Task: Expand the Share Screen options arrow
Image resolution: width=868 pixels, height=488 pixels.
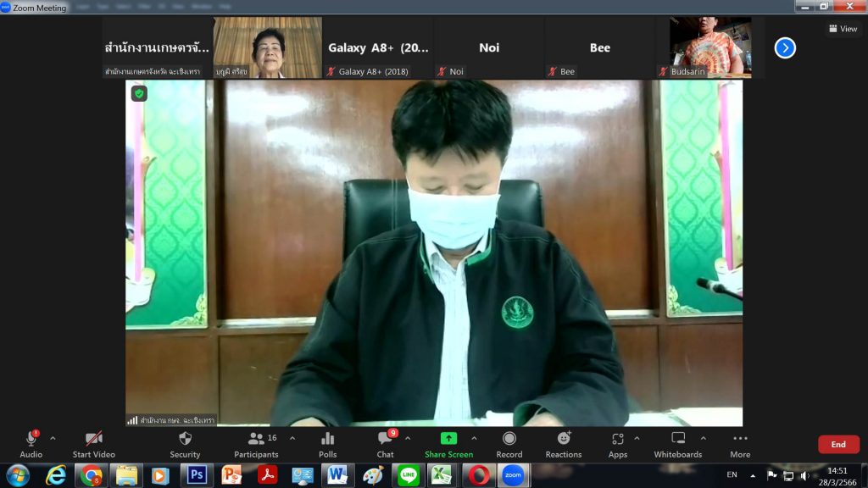Action: pos(474,438)
